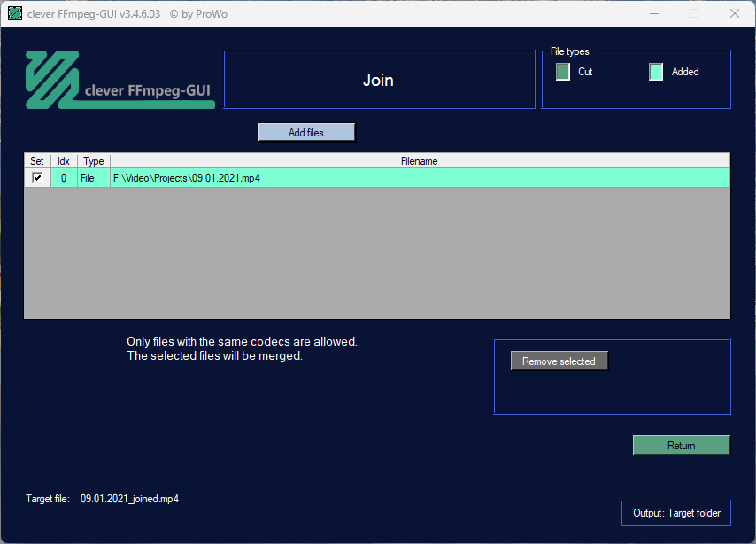Click the index 0 cell

(x=64, y=177)
